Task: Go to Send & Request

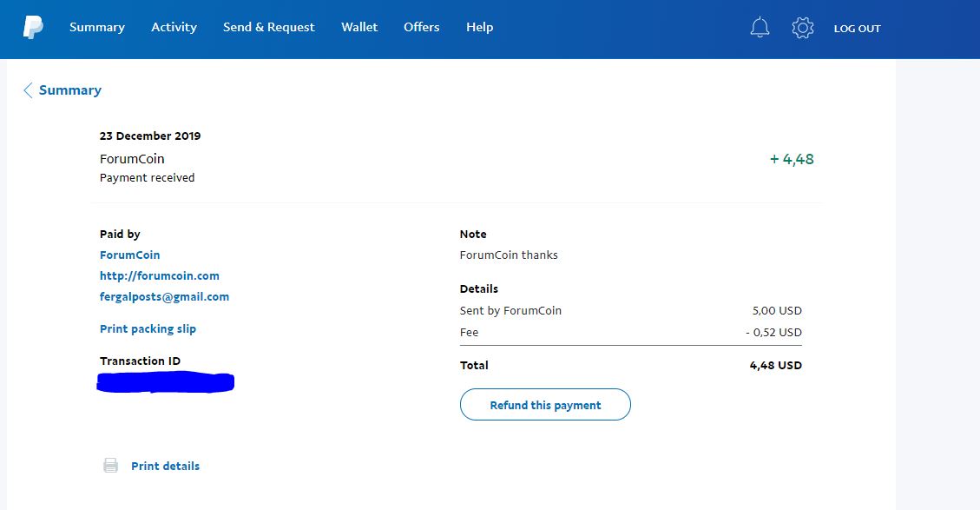Action: pos(269,27)
